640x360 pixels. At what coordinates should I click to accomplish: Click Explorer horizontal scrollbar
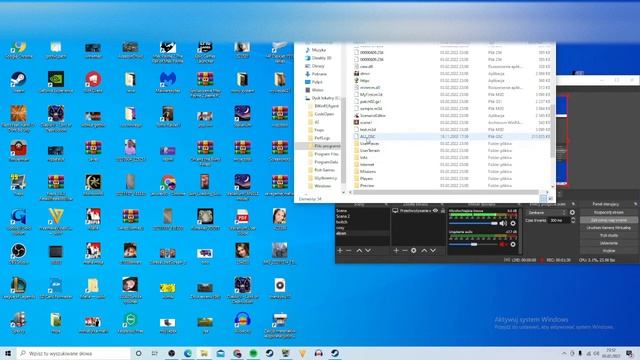(447, 192)
